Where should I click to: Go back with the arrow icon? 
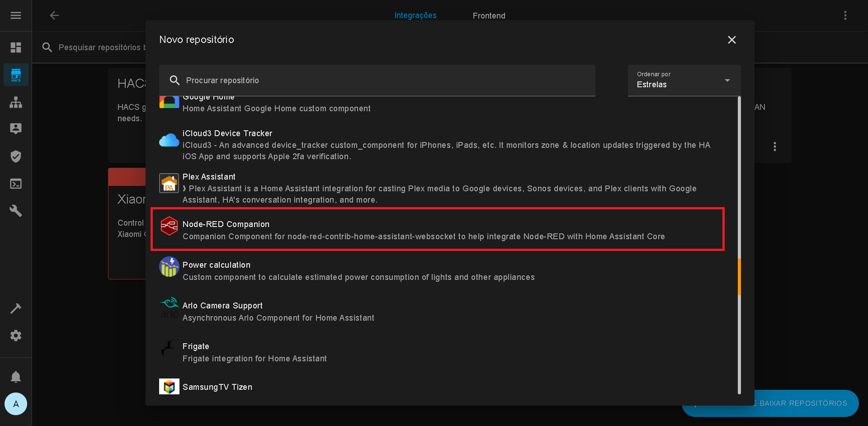[54, 15]
